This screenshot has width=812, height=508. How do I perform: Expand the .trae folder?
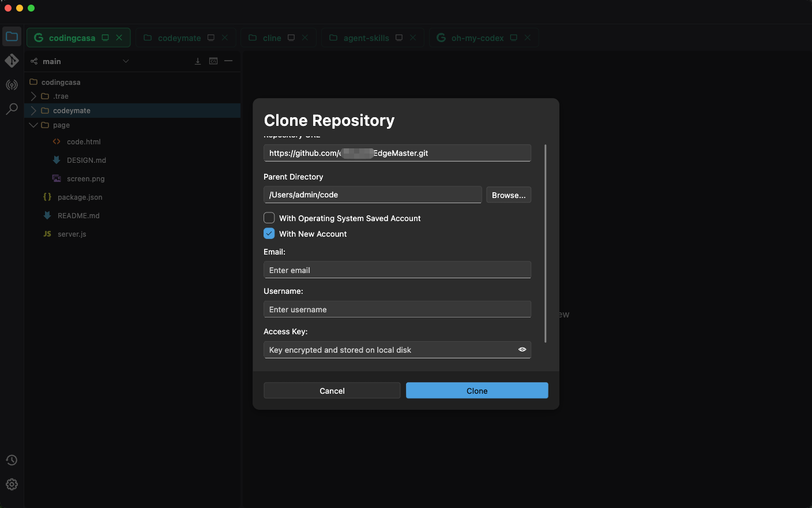click(x=33, y=96)
